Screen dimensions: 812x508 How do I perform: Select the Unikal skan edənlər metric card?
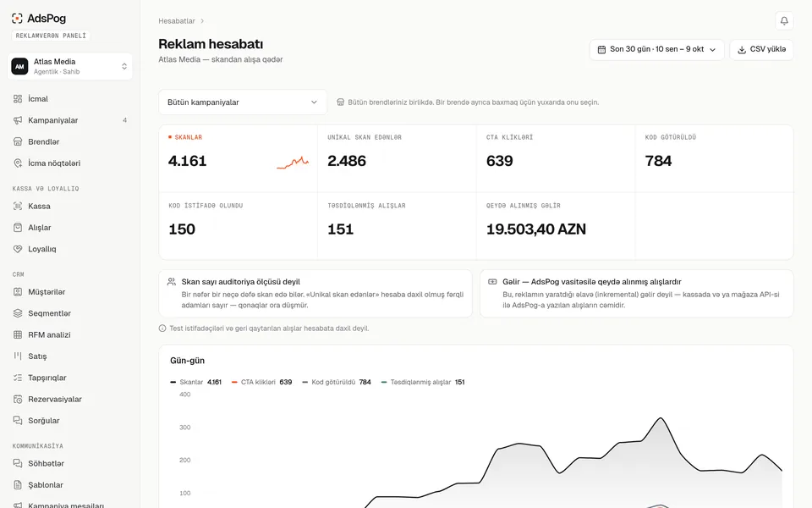point(397,158)
